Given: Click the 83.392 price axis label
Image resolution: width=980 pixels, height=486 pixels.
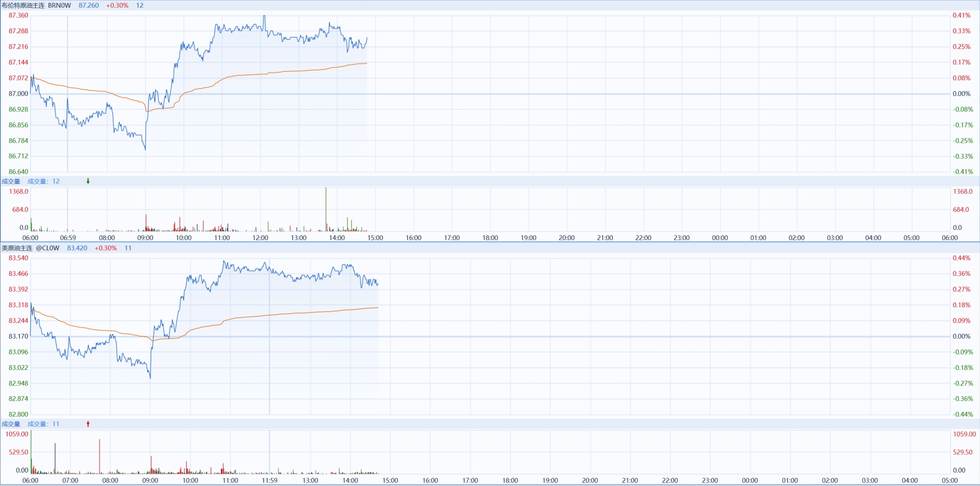Looking at the screenshot, I should click(x=18, y=289).
